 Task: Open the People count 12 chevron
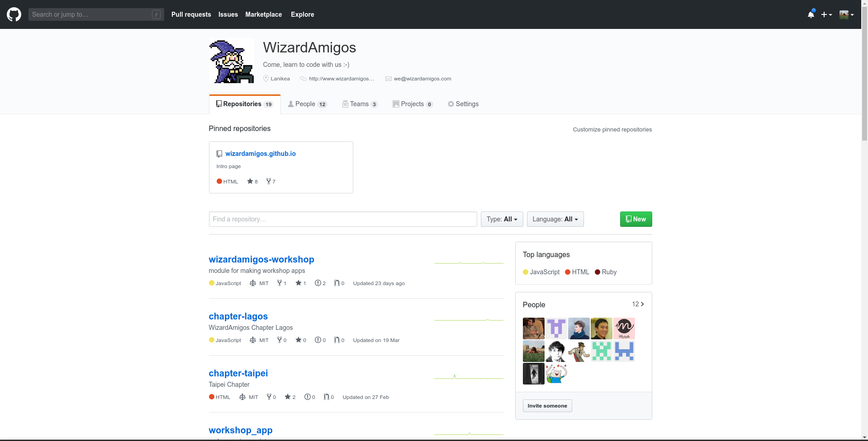click(x=638, y=304)
